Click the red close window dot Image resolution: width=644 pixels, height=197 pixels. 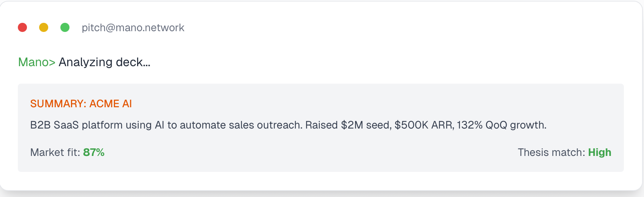click(22, 27)
